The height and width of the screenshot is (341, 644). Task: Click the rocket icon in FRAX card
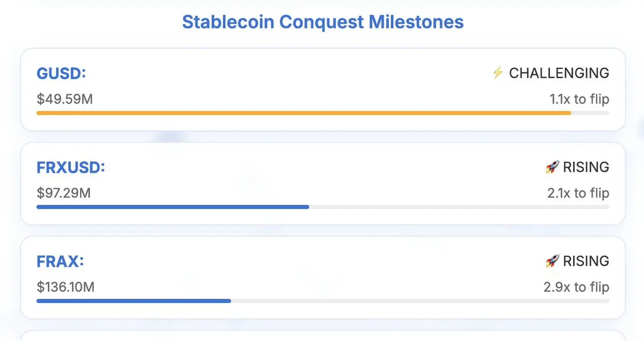552,261
